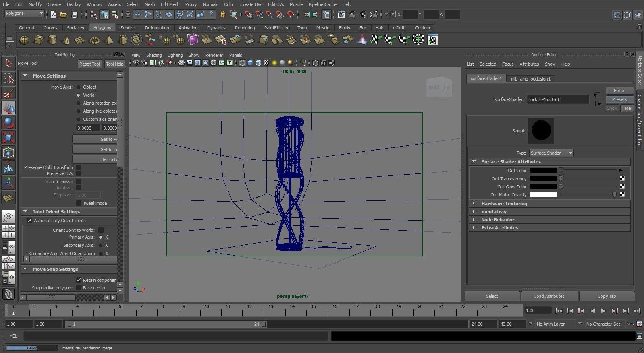Image resolution: width=644 pixels, height=353 pixels.
Task: Select the Soft Modification tool
Action: 8,168
